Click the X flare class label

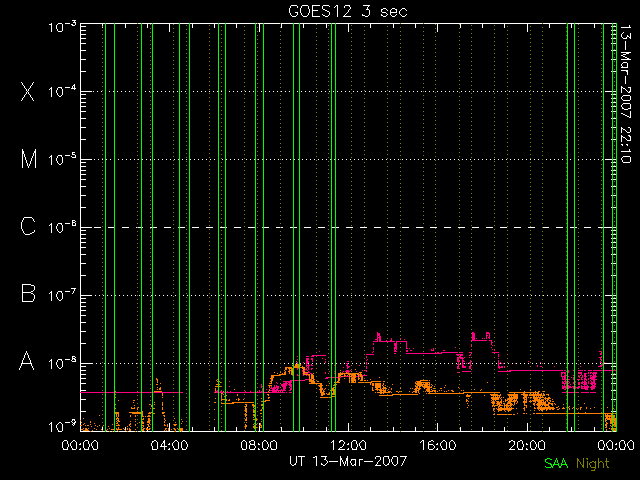point(28,91)
